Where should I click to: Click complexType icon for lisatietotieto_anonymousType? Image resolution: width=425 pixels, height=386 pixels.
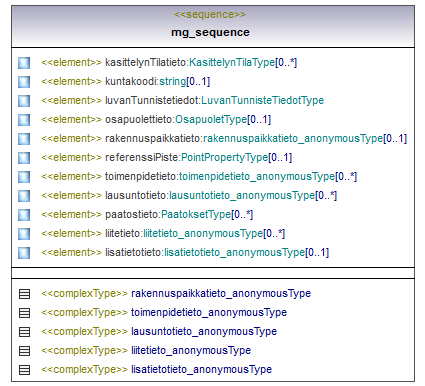click(24, 370)
